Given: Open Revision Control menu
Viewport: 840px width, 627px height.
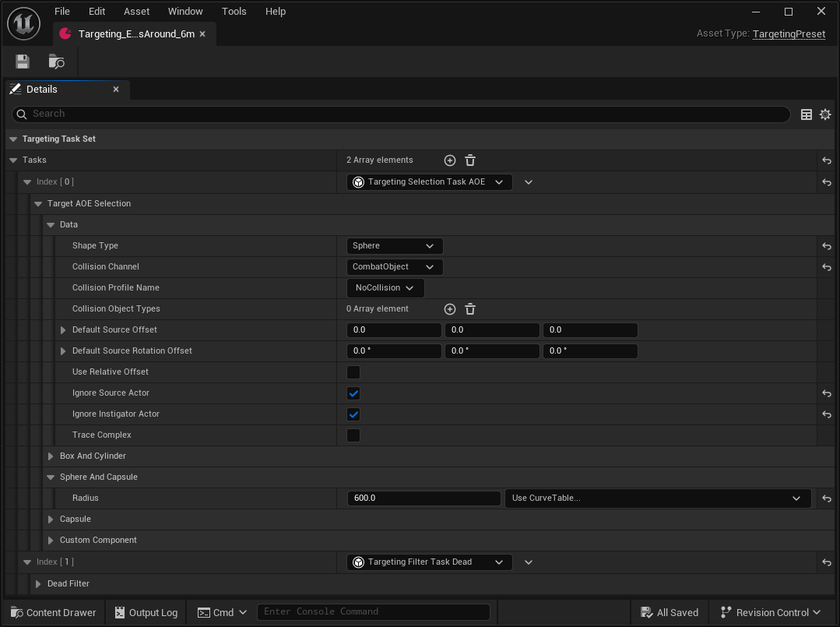Looking at the screenshot, I should point(771,612).
